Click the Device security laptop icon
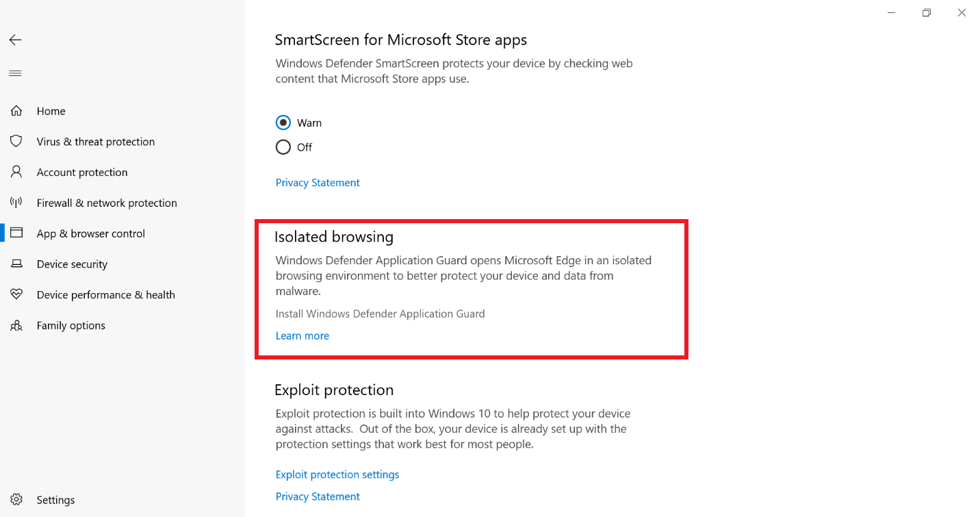Viewport: 980px width, 517px height. tap(16, 264)
